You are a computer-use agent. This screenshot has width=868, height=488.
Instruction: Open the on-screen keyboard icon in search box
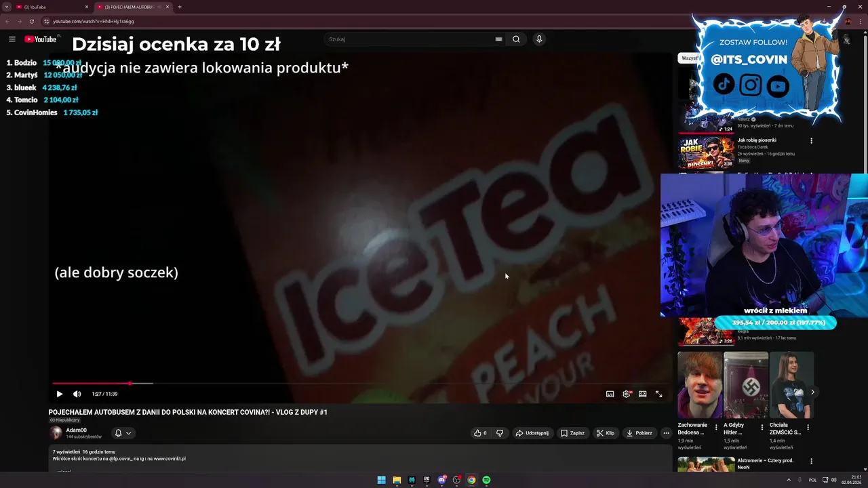[x=498, y=39]
